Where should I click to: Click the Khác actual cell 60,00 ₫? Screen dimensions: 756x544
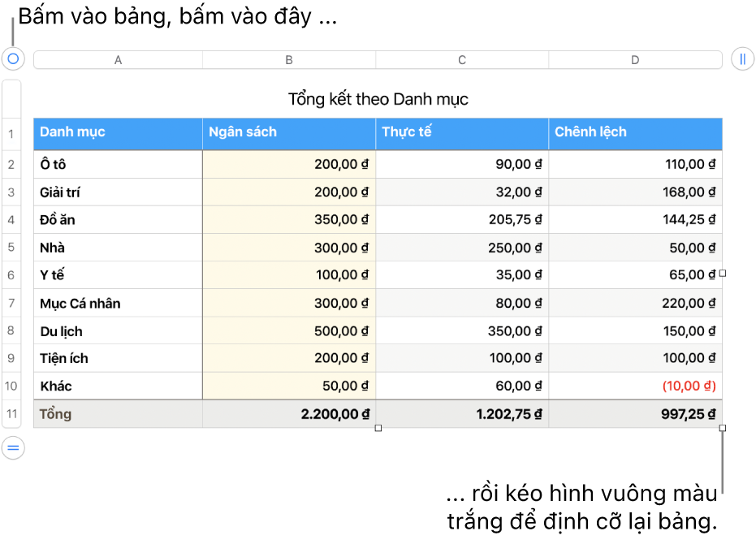(x=462, y=386)
